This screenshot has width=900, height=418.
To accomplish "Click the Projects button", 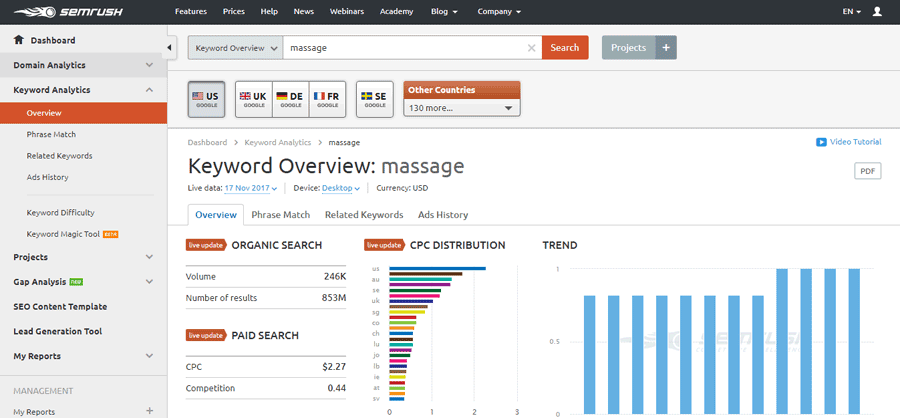I will pos(629,48).
